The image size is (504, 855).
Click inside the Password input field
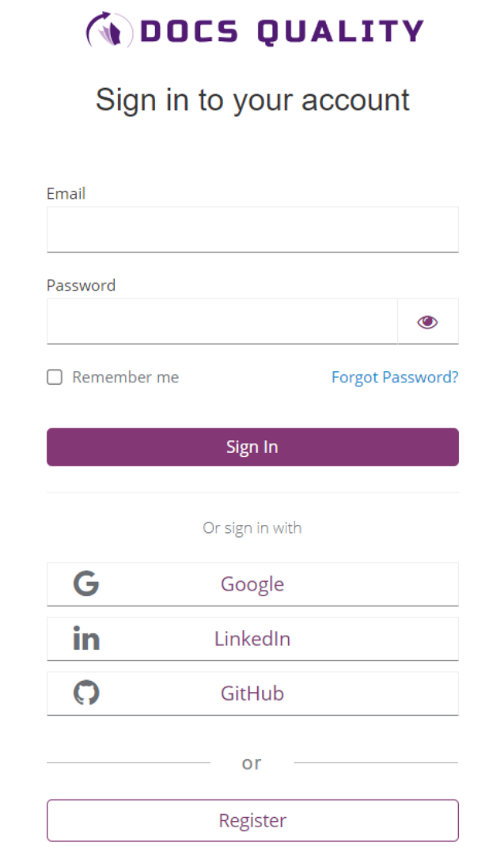point(222,321)
